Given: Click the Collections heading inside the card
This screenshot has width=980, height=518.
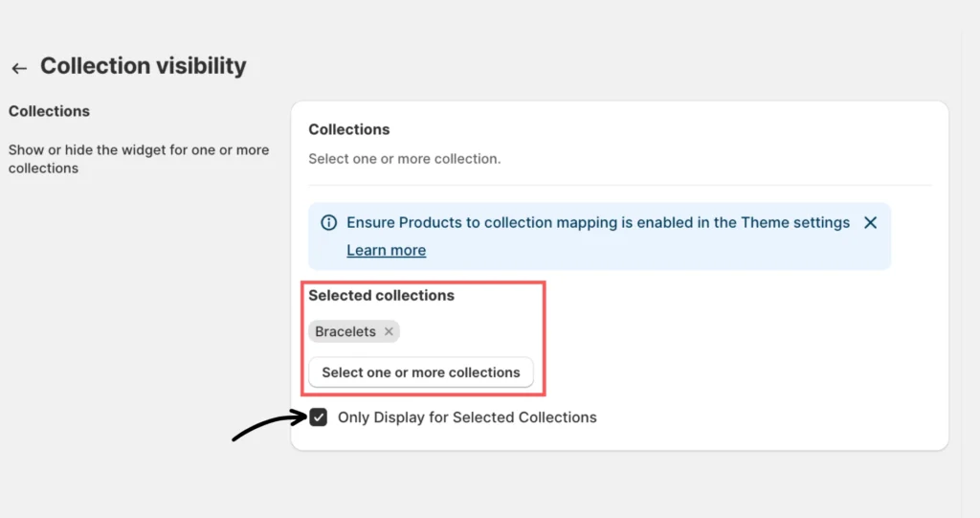Looking at the screenshot, I should pos(349,129).
